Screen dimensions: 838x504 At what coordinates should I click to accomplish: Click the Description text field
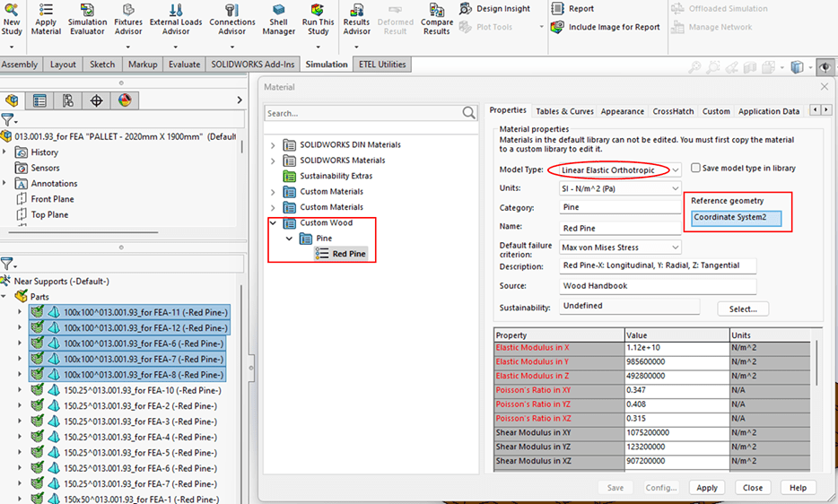[657, 266]
